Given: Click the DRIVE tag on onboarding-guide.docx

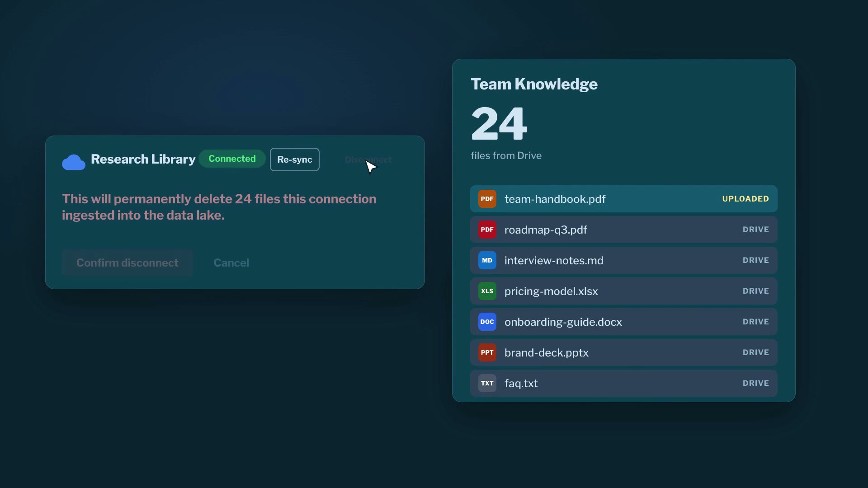Looking at the screenshot, I should (x=755, y=322).
